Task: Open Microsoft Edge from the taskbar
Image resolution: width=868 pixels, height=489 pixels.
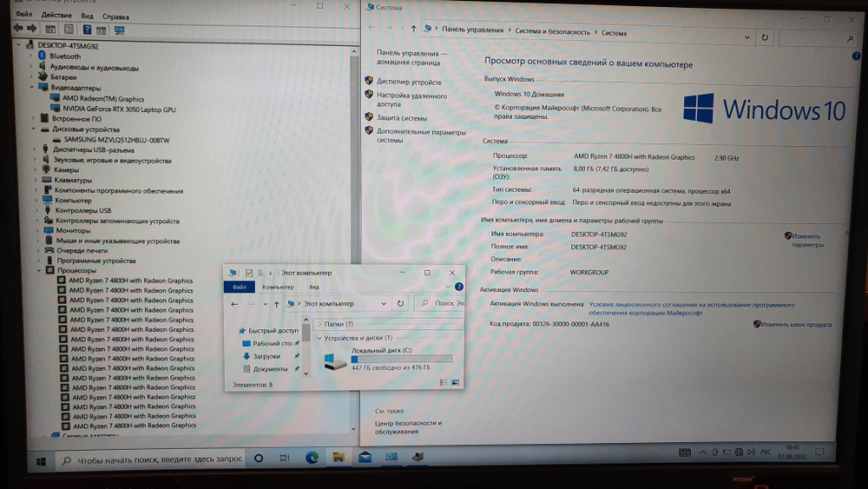Action: pos(312,458)
